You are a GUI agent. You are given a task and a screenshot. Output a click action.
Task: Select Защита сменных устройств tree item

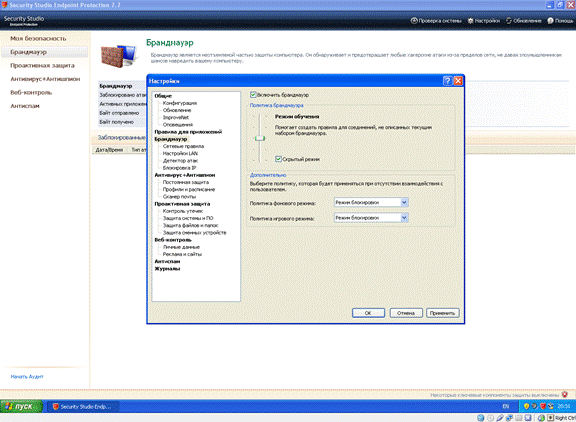(194, 232)
